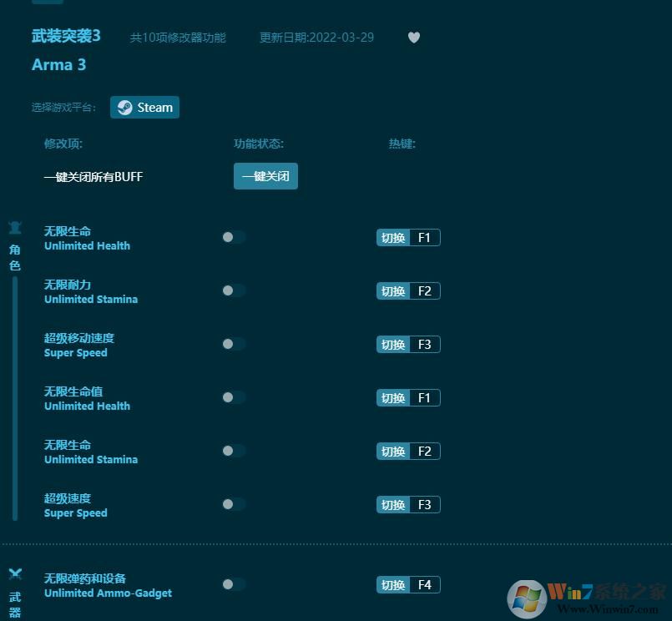Select the 武器 (Weapon) section icon in sidebar
672x621 pixels.
pos(15,573)
